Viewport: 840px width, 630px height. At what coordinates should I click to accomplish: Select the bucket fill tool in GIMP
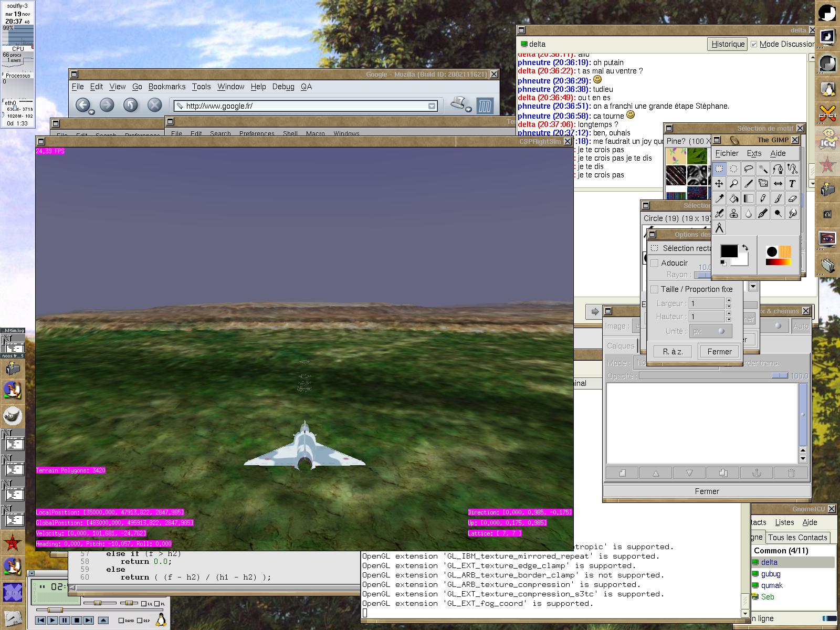pyautogui.click(x=733, y=198)
